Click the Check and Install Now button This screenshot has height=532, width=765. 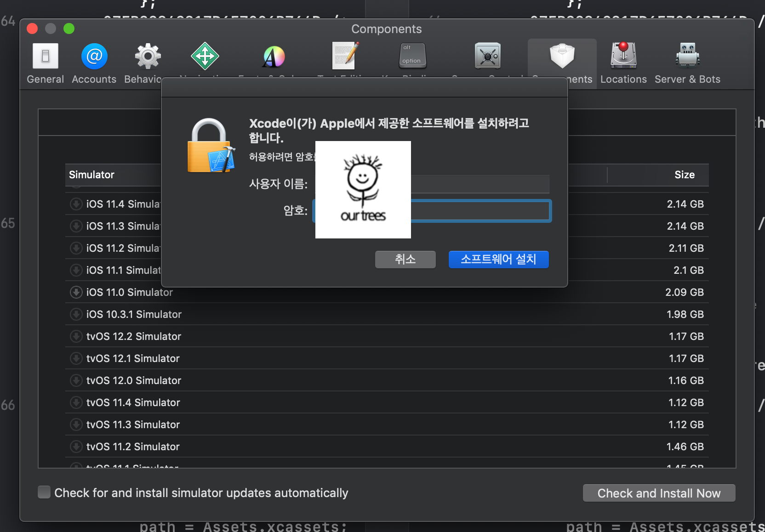click(659, 493)
